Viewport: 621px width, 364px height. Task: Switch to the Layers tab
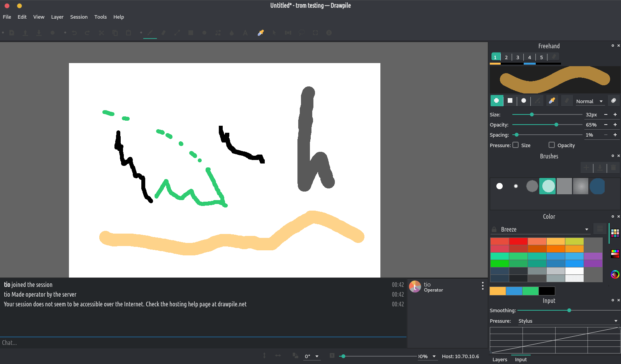500,359
